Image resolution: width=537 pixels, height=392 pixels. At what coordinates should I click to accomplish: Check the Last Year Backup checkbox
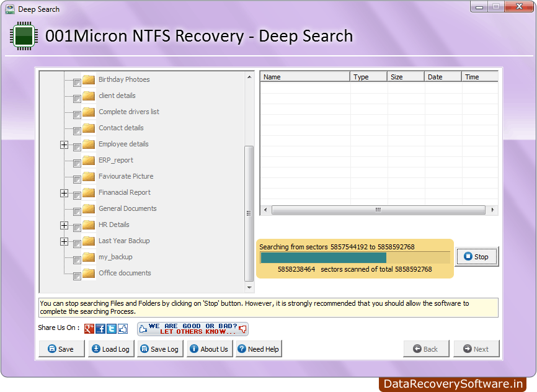click(x=77, y=244)
